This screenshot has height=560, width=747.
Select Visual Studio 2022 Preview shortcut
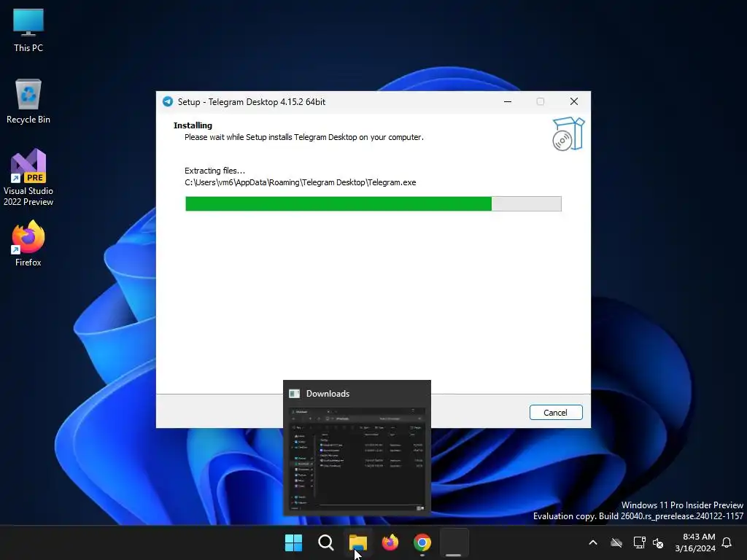[x=28, y=178]
